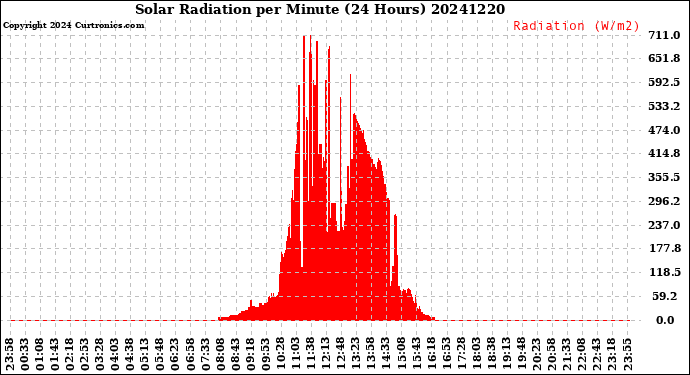Click the y-axis value 355.5

(664, 177)
